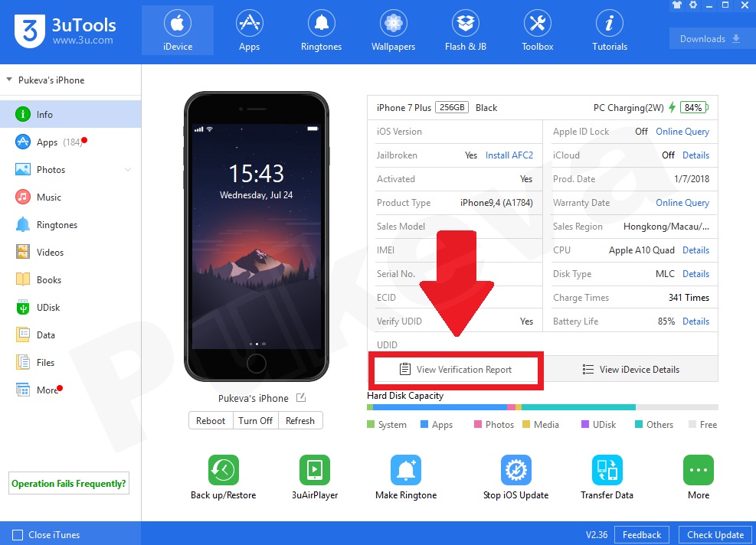Select Files in the sidebar
756x545 pixels.
click(x=70, y=362)
